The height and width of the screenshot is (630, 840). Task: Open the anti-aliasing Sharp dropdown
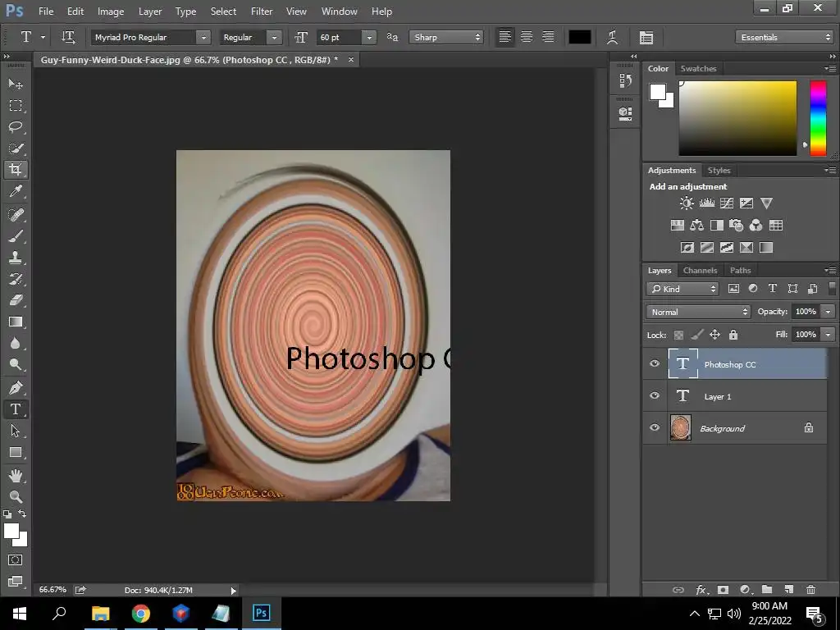(446, 37)
